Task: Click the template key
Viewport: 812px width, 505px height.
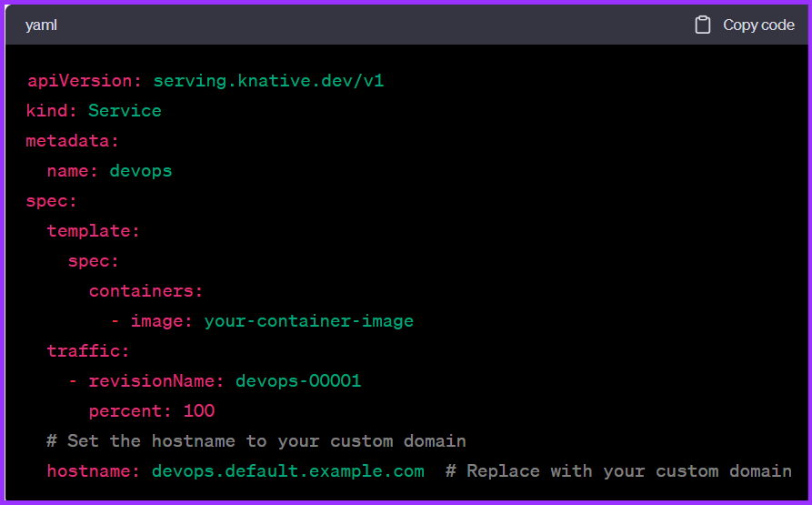Action: click(x=94, y=230)
